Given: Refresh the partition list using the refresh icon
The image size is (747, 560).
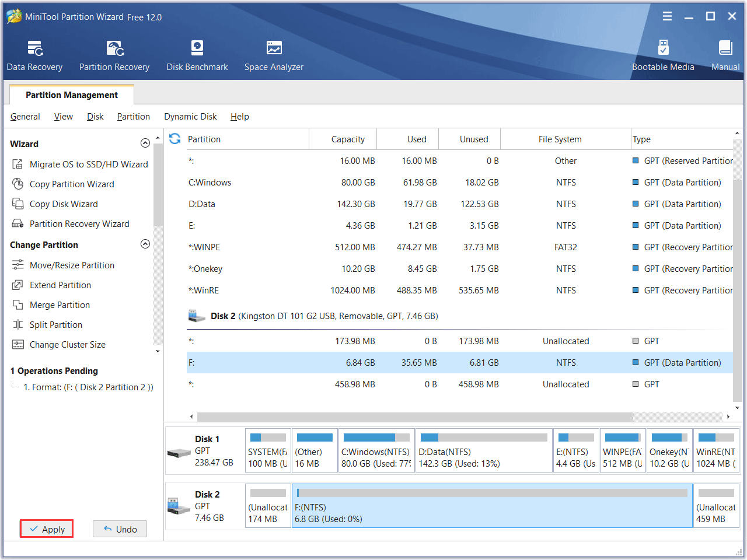Looking at the screenshot, I should tap(174, 139).
